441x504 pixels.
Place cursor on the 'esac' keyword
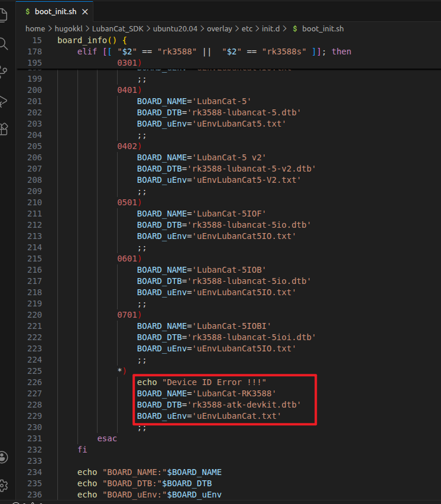(x=107, y=438)
